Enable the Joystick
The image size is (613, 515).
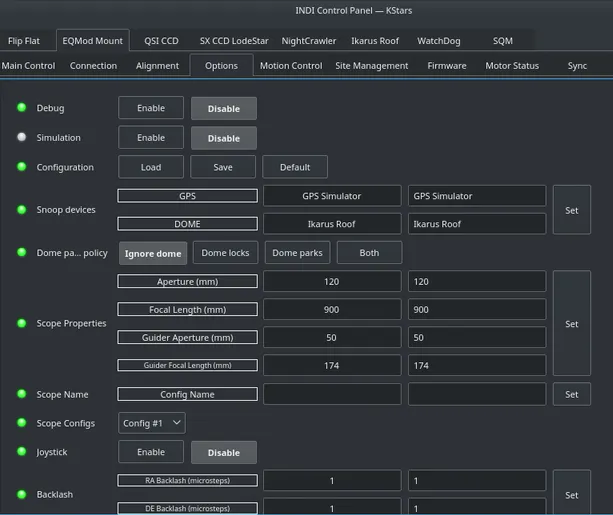[x=151, y=452]
